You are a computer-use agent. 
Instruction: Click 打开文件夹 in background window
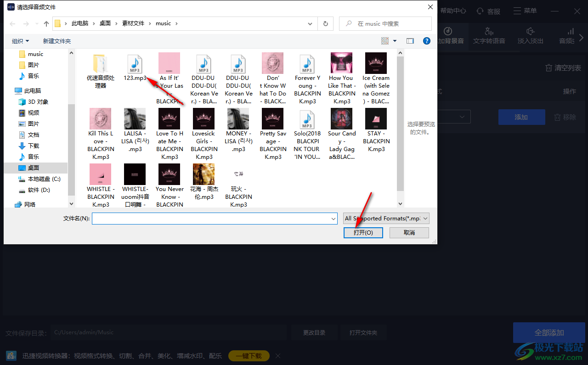coord(363,332)
